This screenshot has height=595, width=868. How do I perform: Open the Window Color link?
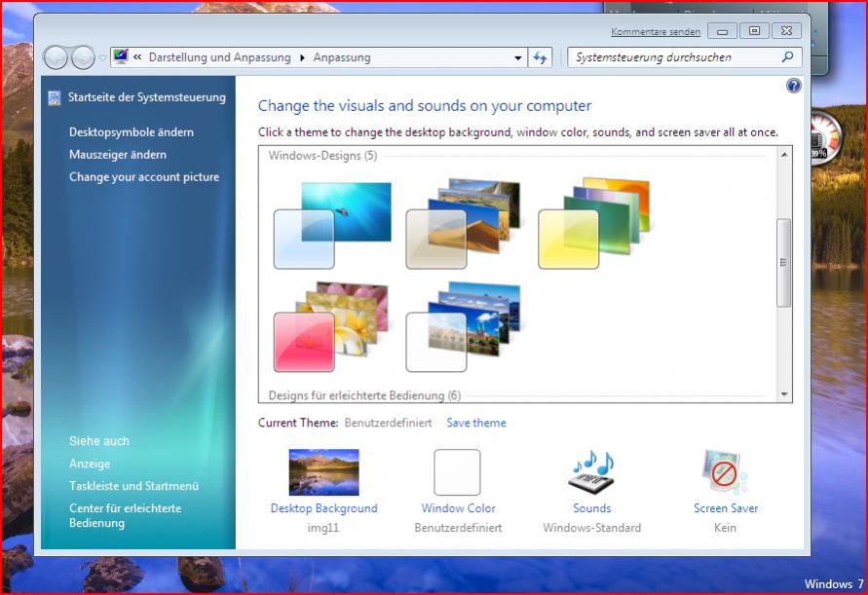point(459,508)
